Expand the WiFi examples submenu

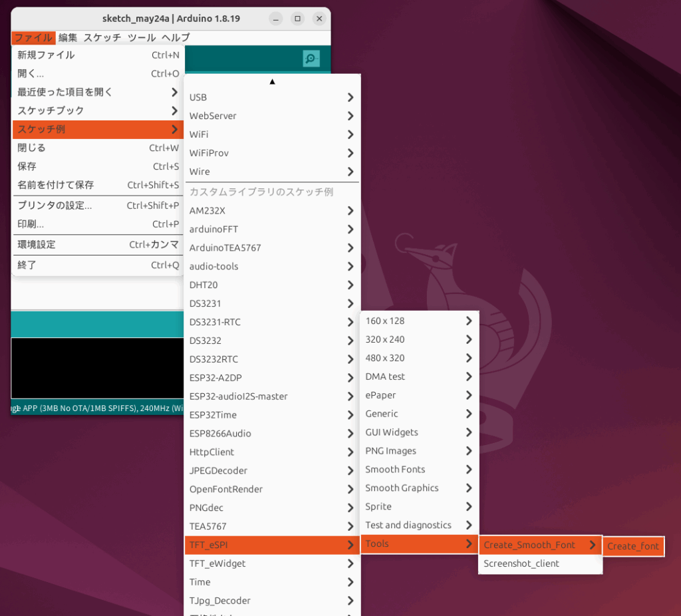pyautogui.click(x=272, y=134)
